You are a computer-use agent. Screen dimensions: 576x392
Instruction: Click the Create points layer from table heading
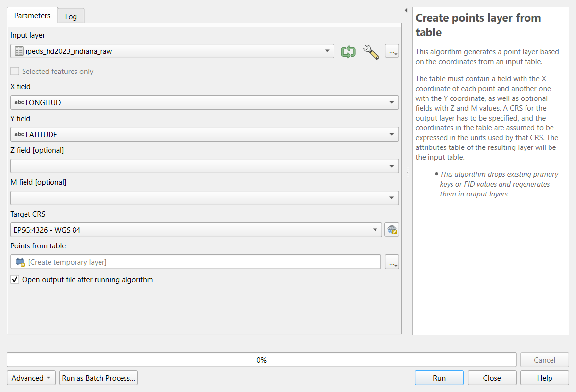[478, 25]
